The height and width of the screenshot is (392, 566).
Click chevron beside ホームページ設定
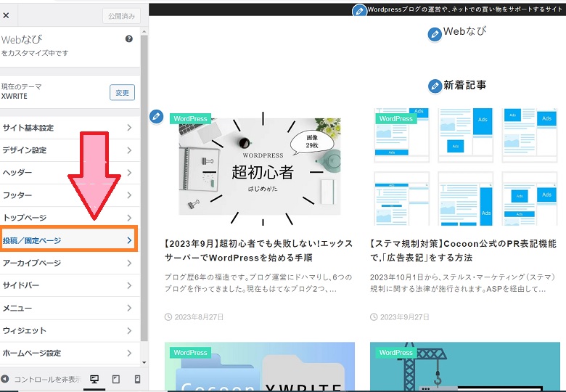(129, 353)
